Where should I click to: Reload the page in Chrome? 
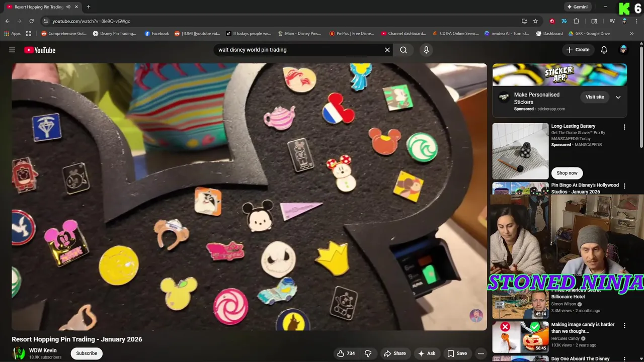point(31,21)
